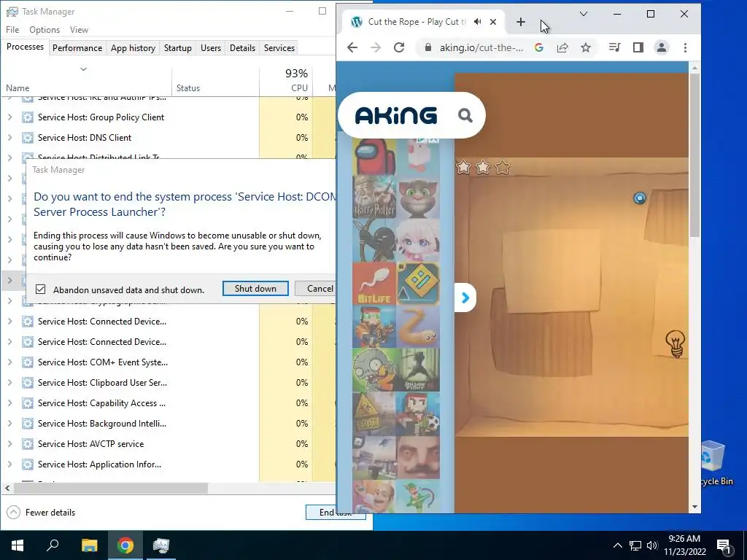Screen dimensions: 747x560
Task: Open the stickman archer game thumbnail
Action: coord(374,241)
